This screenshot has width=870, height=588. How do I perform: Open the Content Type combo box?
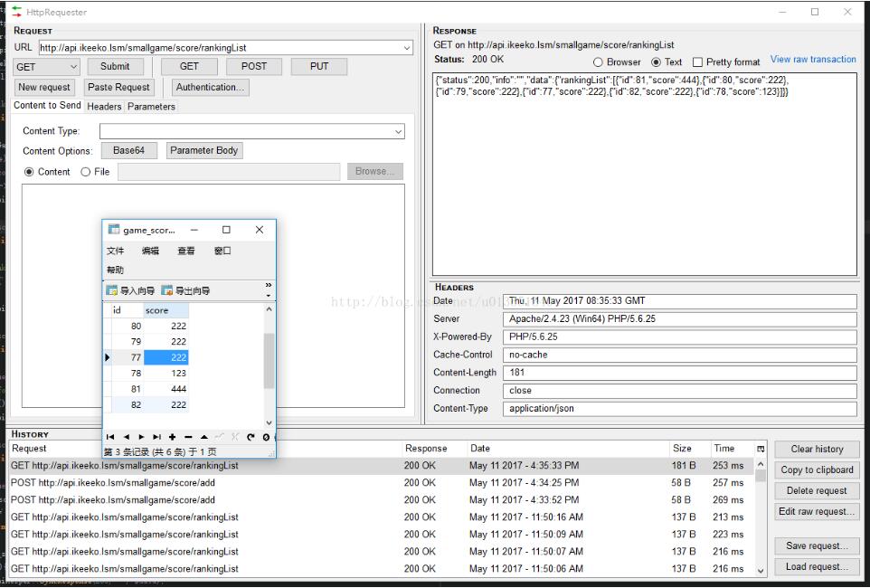pyautogui.click(x=398, y=132)
